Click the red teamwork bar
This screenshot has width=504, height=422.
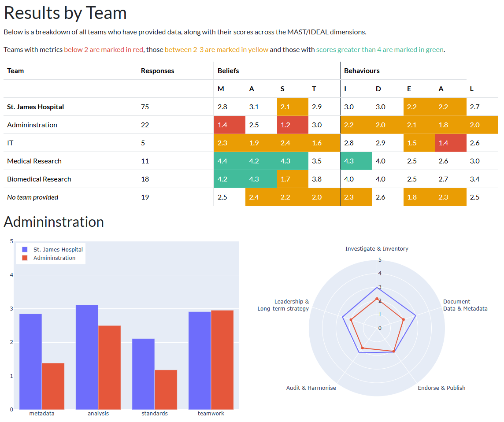(x=222, y=359)
